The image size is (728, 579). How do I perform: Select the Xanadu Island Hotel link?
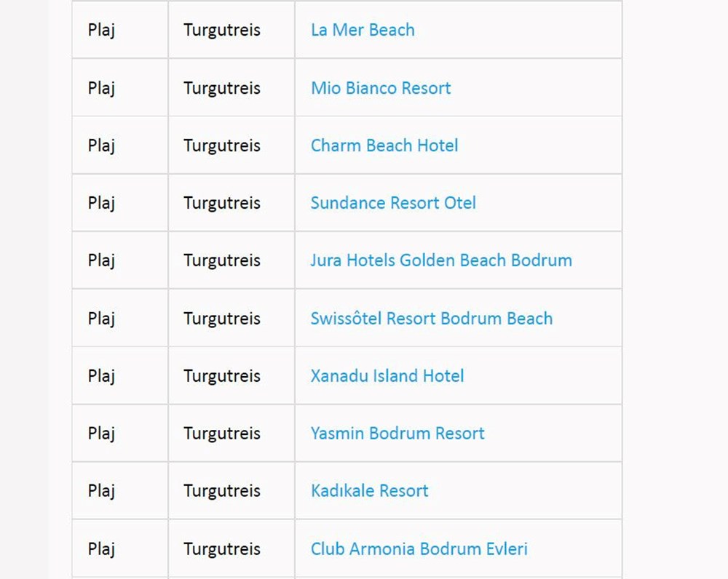click(387, 376)
